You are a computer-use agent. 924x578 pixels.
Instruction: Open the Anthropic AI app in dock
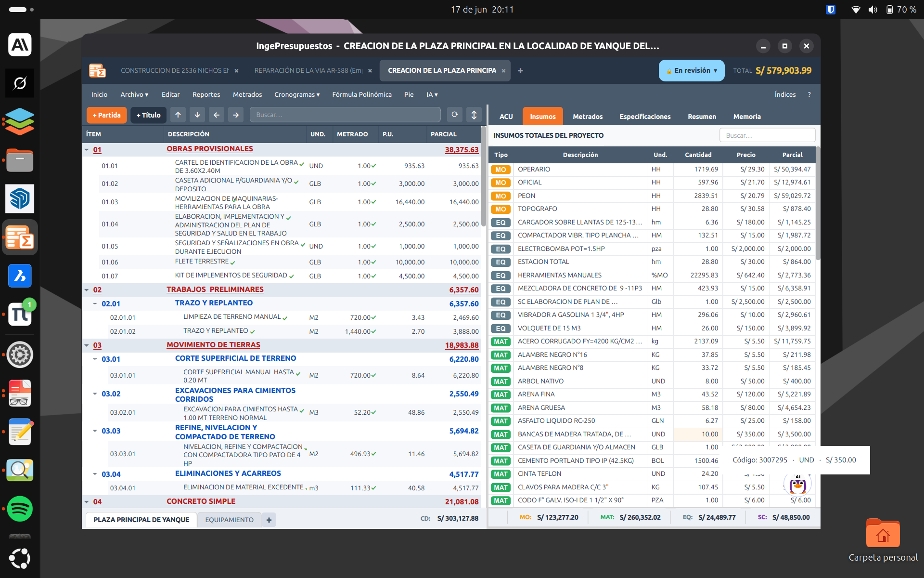pyautogui.click(x=20, y=44)
